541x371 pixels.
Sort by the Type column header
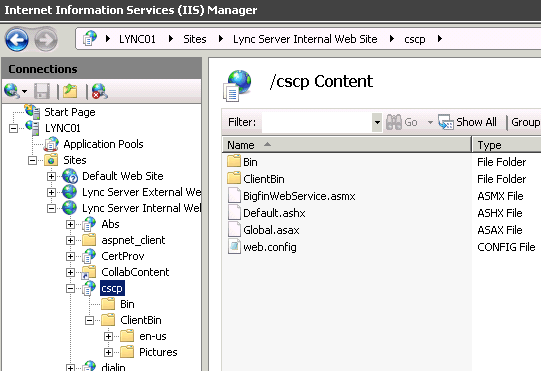(x=506, y=145)
